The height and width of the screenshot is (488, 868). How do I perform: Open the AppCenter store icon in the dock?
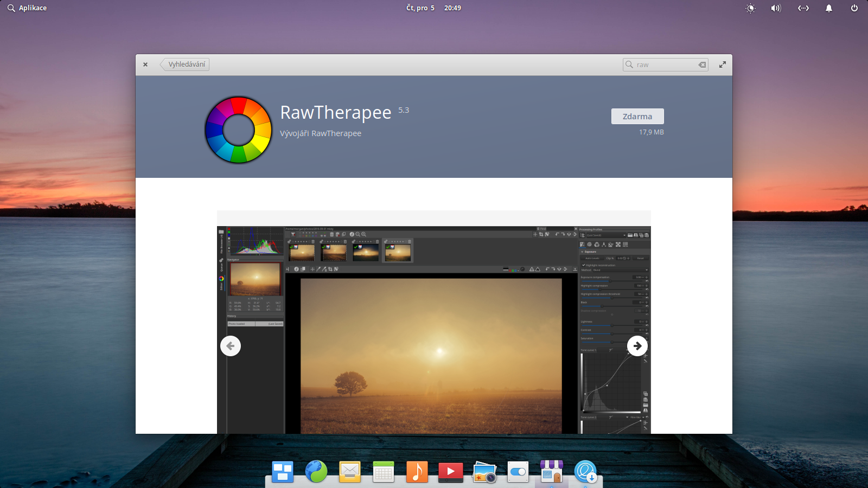tap(552, 472)
